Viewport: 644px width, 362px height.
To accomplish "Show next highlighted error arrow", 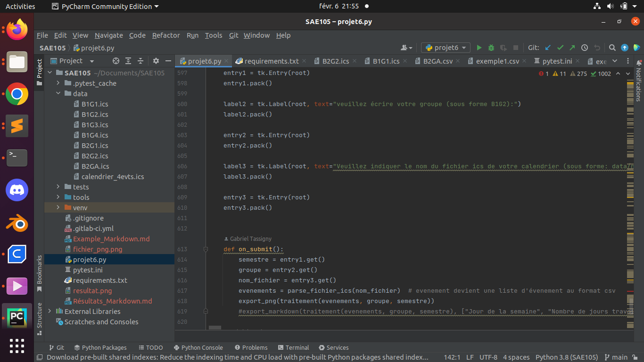I will point(628,74).
